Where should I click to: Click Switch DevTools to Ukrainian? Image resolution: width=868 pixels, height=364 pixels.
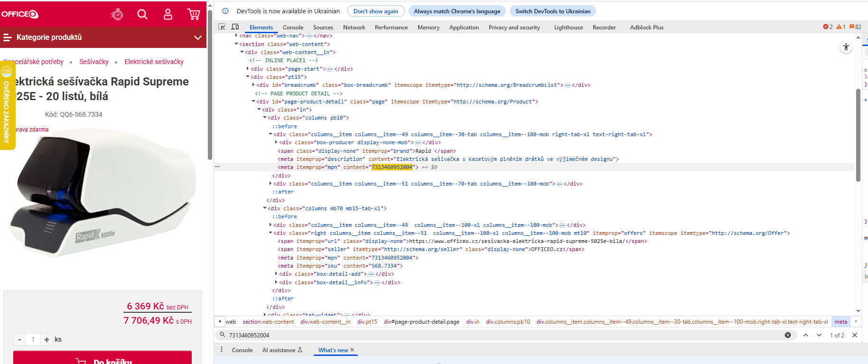click(x=553, y=11)
